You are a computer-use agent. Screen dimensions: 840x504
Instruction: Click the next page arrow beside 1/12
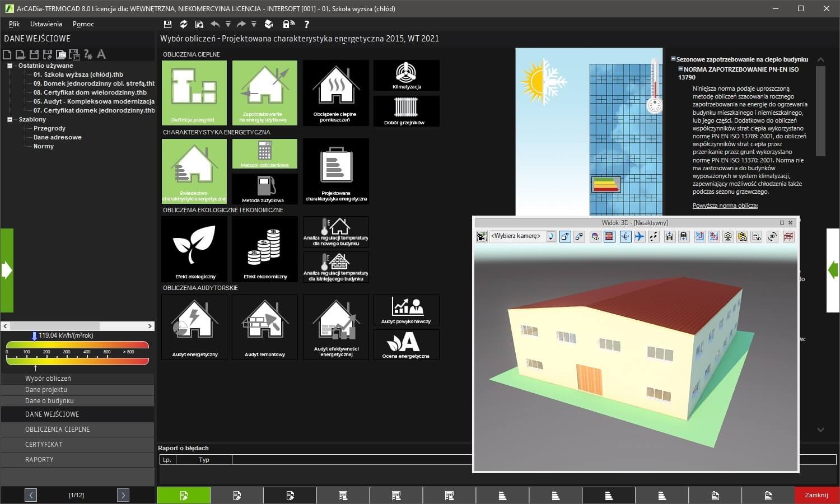123,495
